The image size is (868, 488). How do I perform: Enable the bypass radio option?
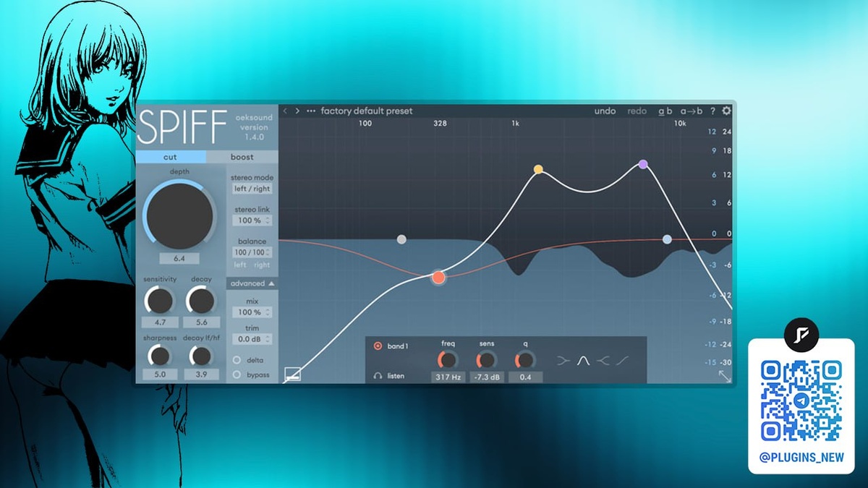pos(236,374)
